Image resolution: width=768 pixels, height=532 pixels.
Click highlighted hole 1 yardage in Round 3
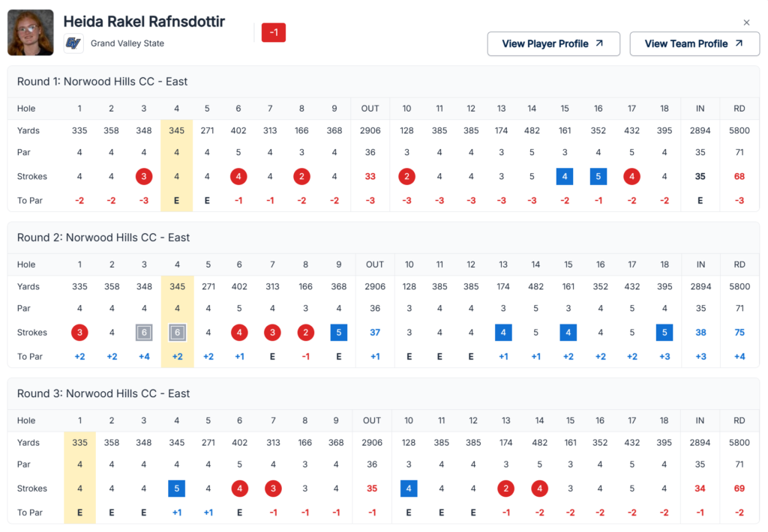click(79, 442)
